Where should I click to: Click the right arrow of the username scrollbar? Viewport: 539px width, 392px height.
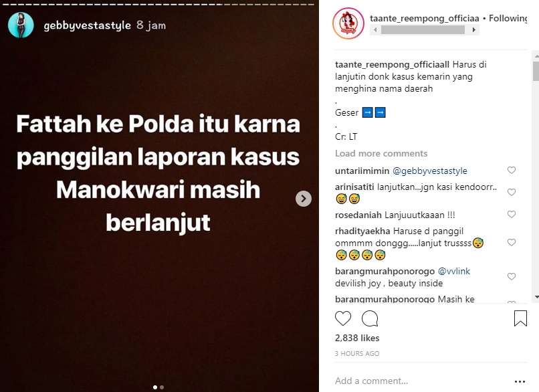click(x=473, y=30)
